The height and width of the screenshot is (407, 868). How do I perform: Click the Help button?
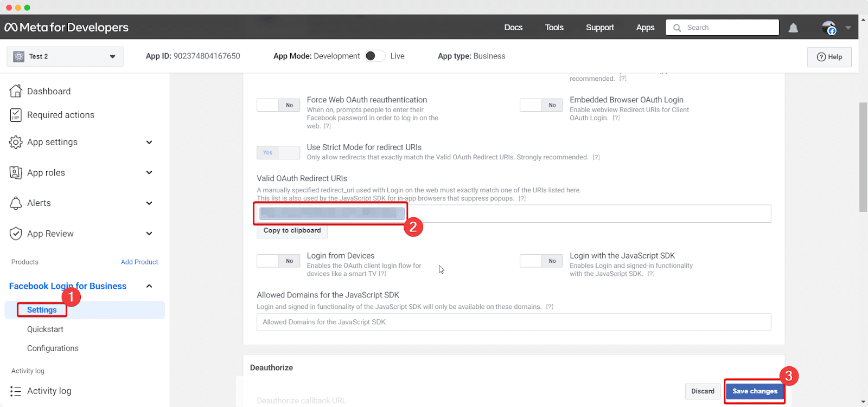tap(829, 57)
